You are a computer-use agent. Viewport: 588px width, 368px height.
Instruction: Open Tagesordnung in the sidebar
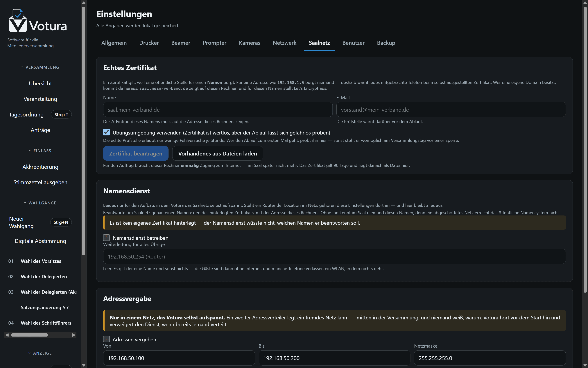pyautogui.click(x=40, y=114)
